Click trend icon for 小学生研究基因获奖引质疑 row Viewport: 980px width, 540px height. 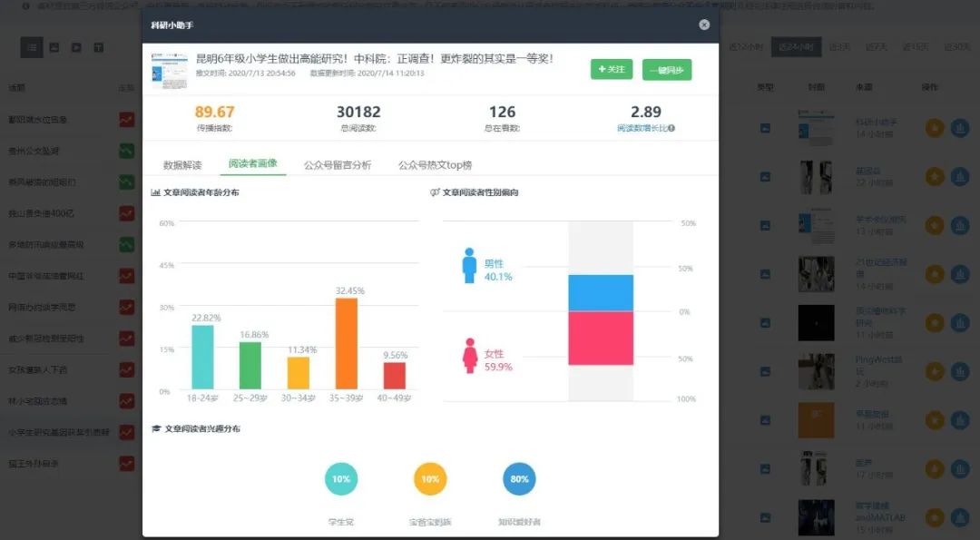[x=127, y=432]
